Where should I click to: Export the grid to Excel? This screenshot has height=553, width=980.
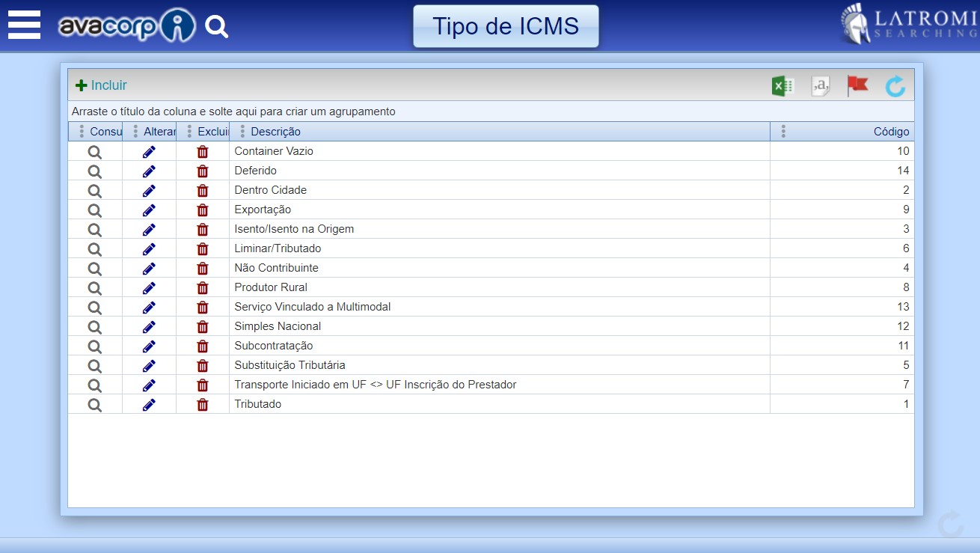pyautogui.click(x=783, y=86)
